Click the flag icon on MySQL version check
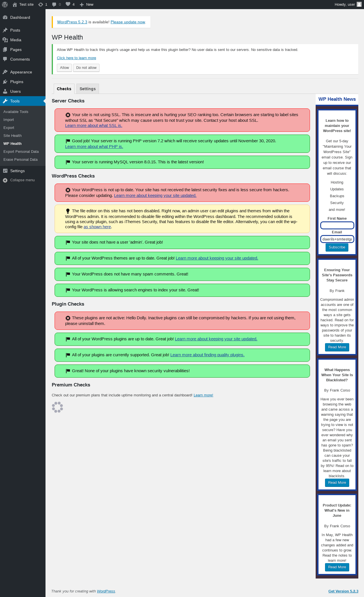 68,162
